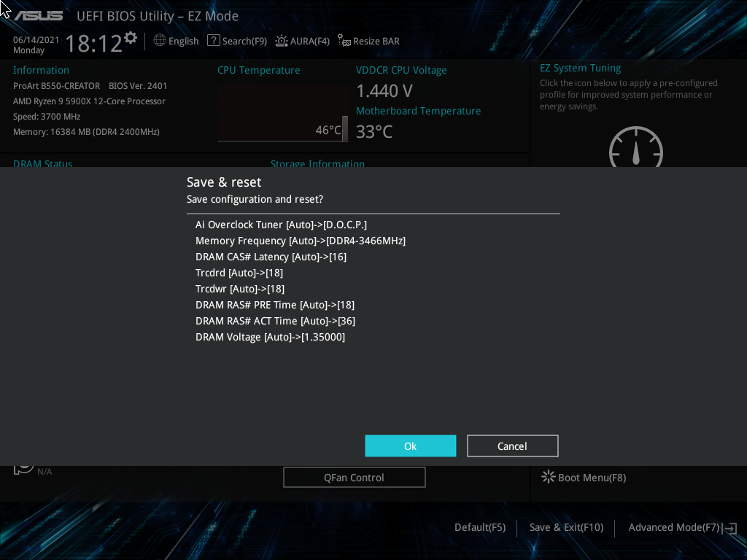Screen dimensions: 747x560
Task: Click the VDDCR CPU Voltage heading
Action: pos(401,70)
